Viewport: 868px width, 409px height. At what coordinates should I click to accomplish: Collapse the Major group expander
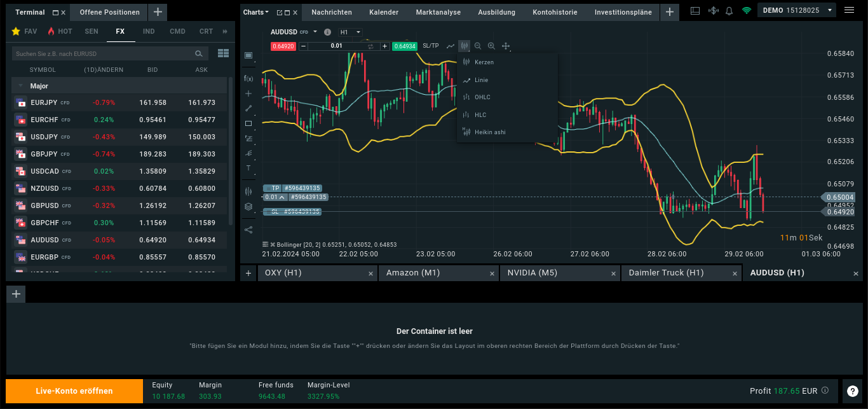click(20, 86)
